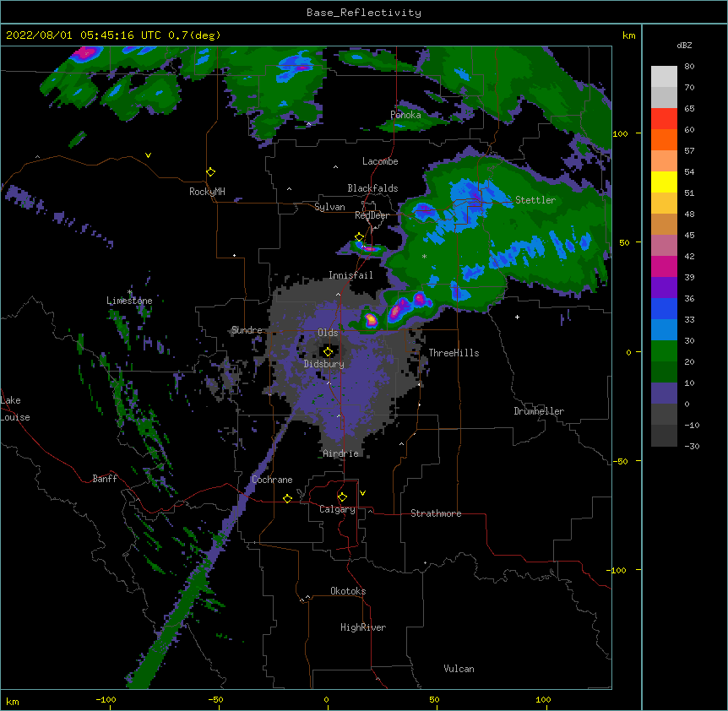Click the yellow diamond marker below RedDeer
The width and height of the screenshot is (728, 711).
pos(360,237)
